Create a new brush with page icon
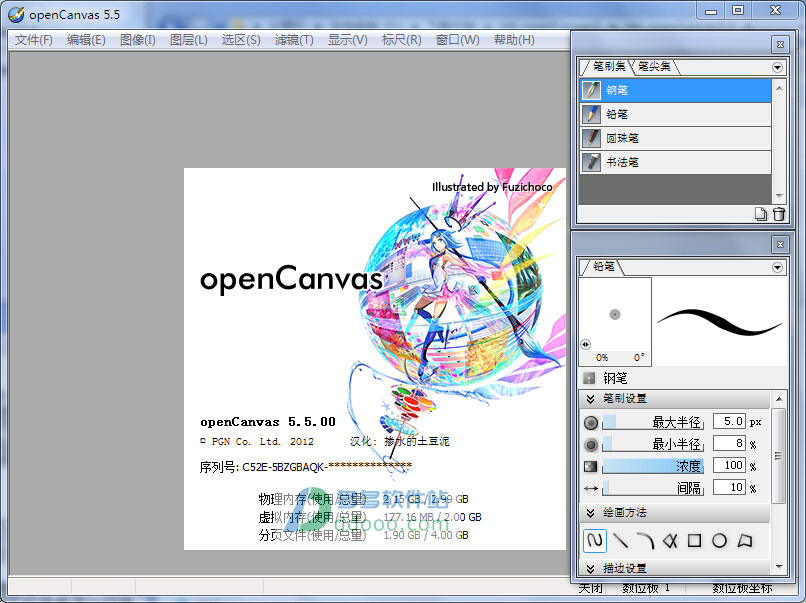The height and width of the screenshot is (603, 806). click(761, 214)
